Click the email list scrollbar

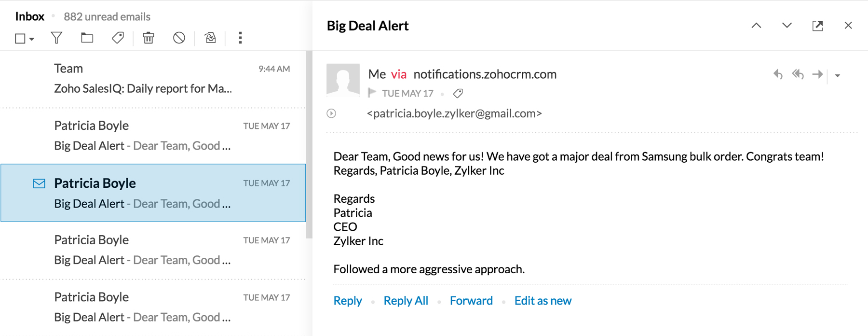pyautogui.click(x=309, y=145)
